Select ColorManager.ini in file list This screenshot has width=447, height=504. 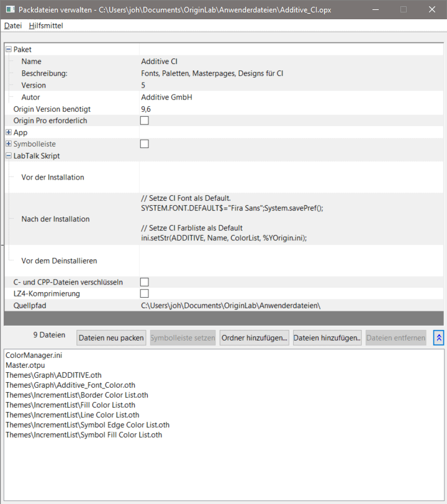coord(34,355)
